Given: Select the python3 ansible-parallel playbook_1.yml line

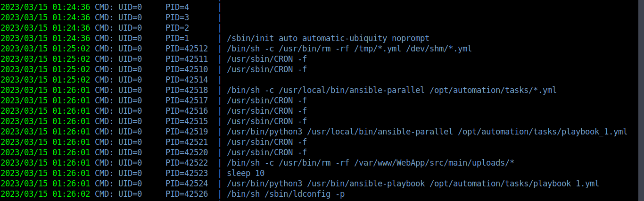Looking at the screenshot, I should (x=427, y=132).
